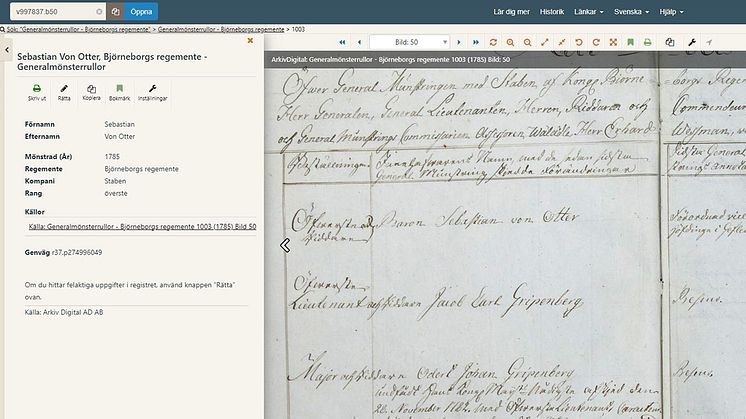Expand the 'Länkar' dropdown menu
This screenshot has height=419, width=746.
[589, 12]
